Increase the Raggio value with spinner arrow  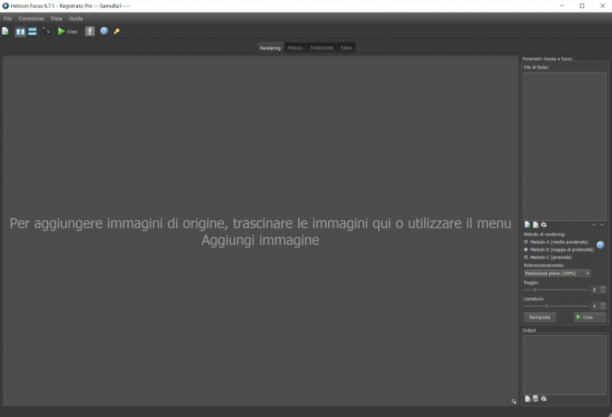[x=603, y=288]
